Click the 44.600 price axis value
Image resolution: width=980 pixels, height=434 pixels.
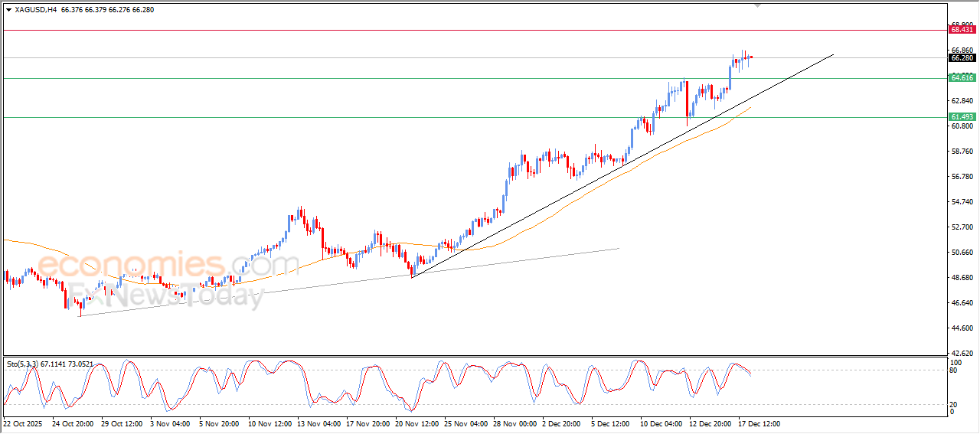coord(962,328)
